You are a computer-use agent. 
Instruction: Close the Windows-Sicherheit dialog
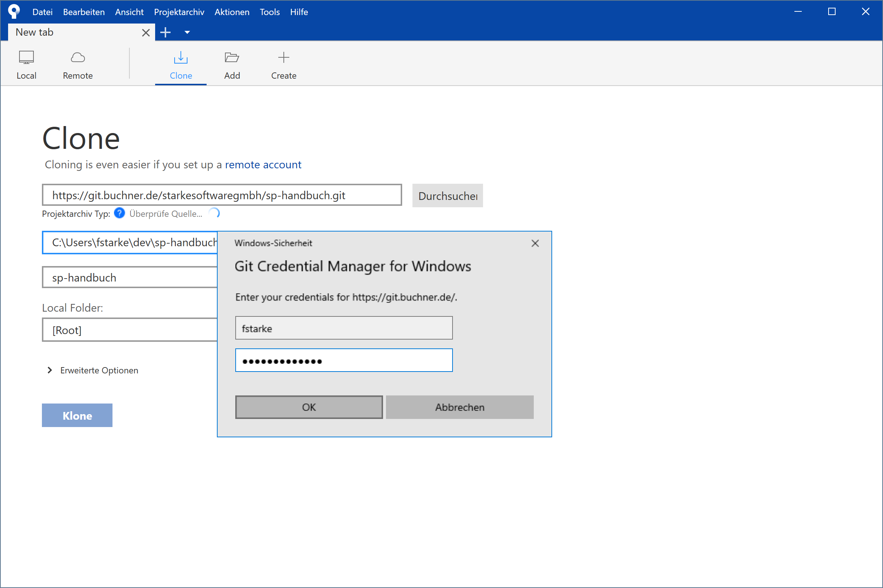(x=535, y=243)
